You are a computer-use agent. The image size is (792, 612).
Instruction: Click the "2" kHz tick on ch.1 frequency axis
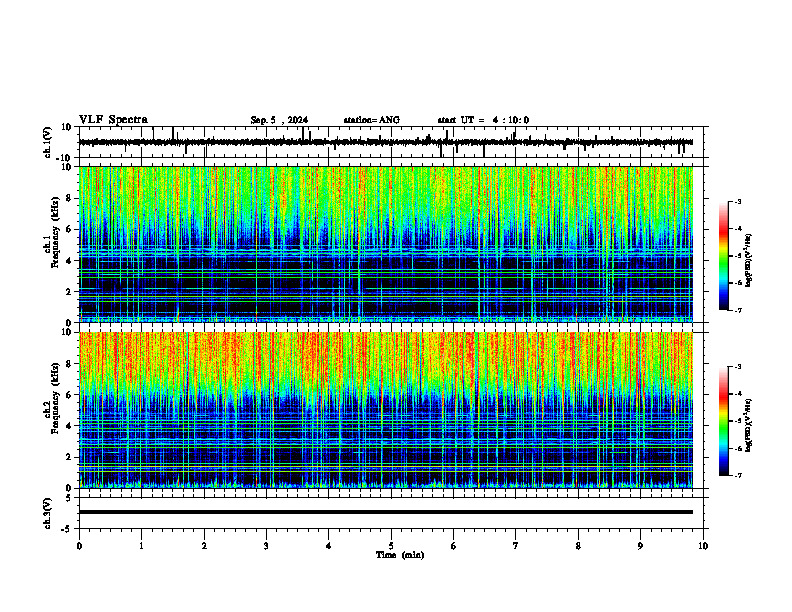pyautogui.click(x=70, y=292)
